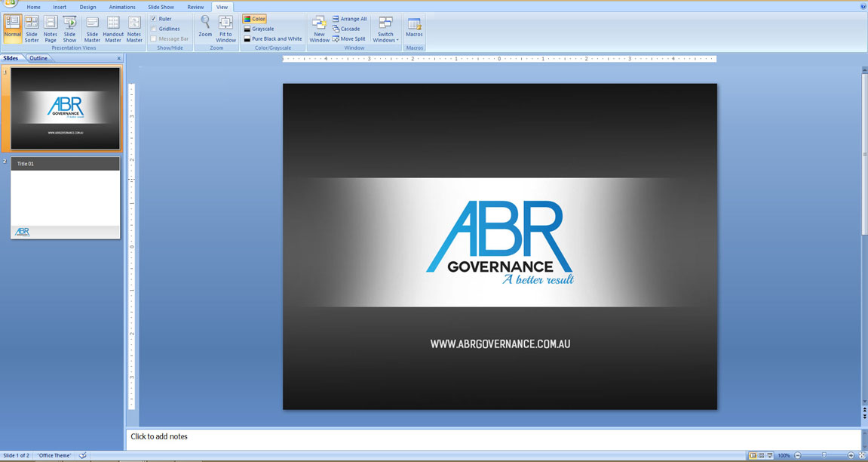Open a New Window
The width and height of the screenshot is (868, 462).
coord(320,29)
